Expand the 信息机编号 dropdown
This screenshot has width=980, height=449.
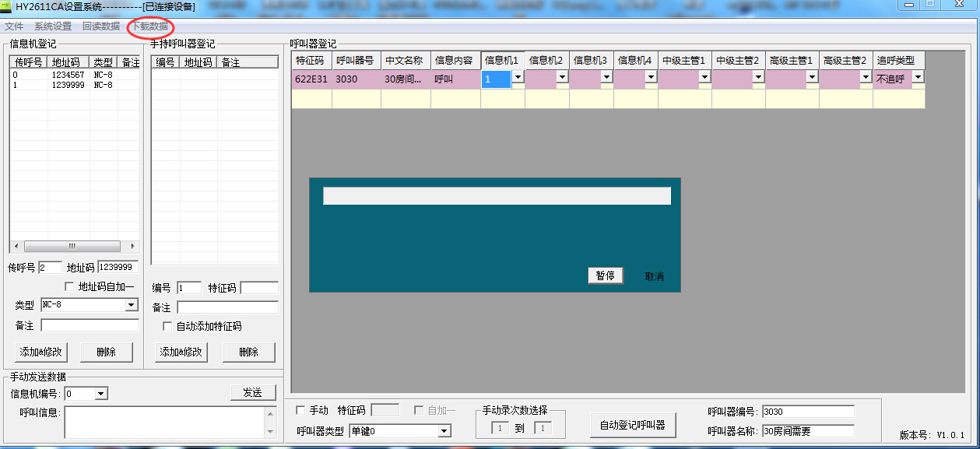tap(101, 394)
